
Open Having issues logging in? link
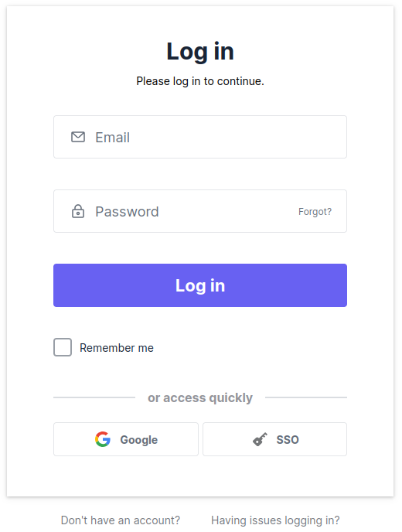click(275, 520)
